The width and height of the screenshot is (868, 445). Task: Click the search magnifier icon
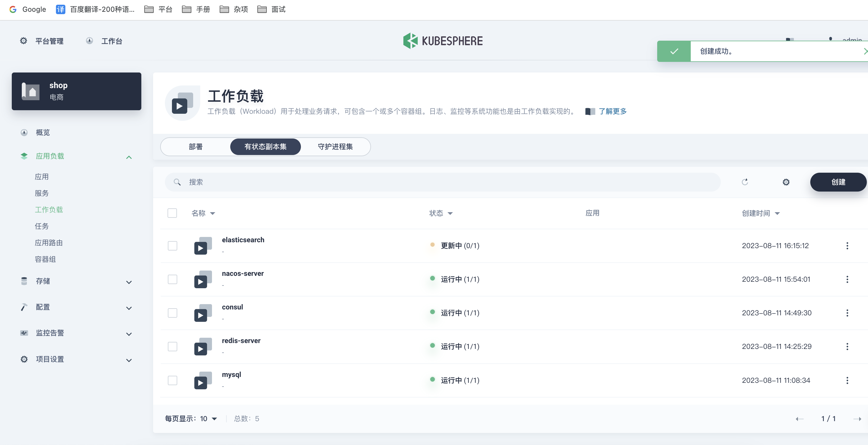point(177,182)
